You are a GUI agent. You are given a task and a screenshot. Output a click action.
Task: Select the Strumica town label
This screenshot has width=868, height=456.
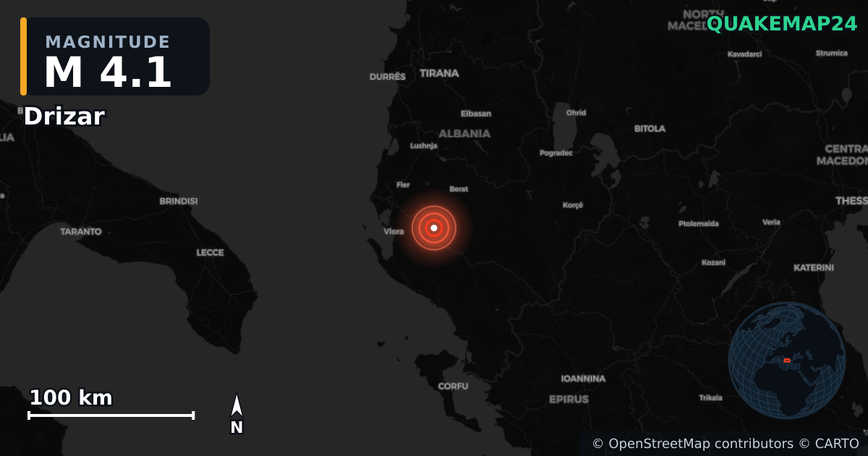pyautogui.click(x=831, y=53)
